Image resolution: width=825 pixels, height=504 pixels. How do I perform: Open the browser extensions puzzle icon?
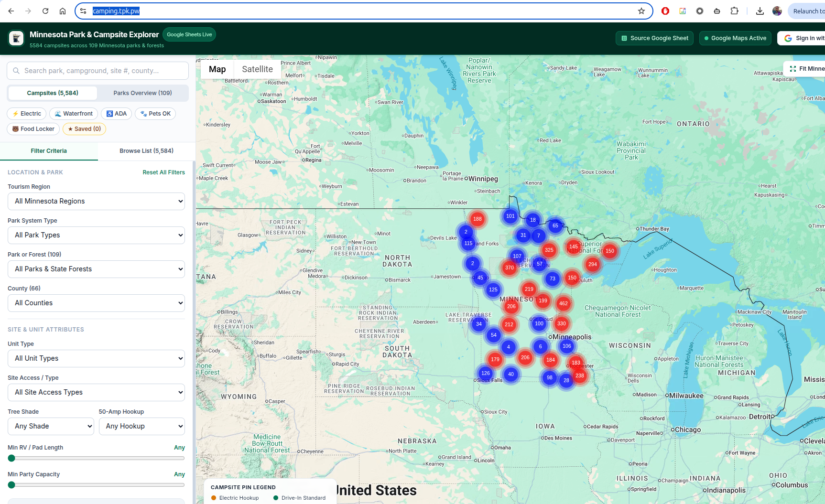pos(735,11)
